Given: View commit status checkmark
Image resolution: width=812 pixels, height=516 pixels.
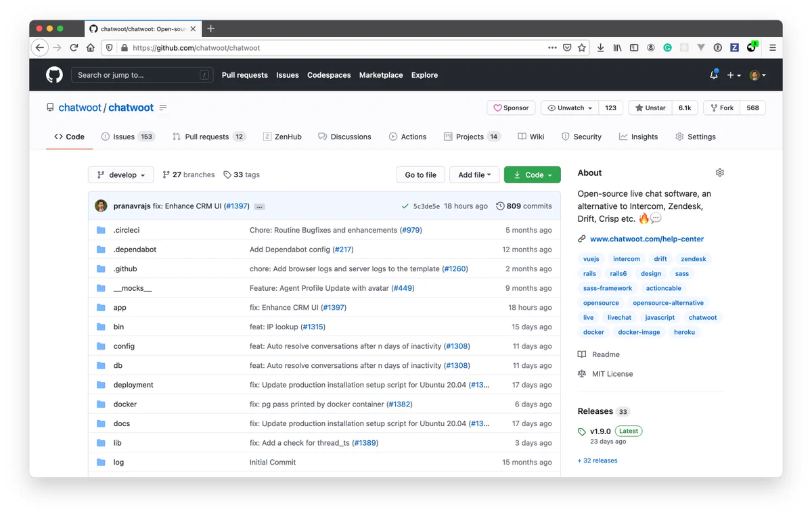Looking at the screenshot, I should 405,206.
